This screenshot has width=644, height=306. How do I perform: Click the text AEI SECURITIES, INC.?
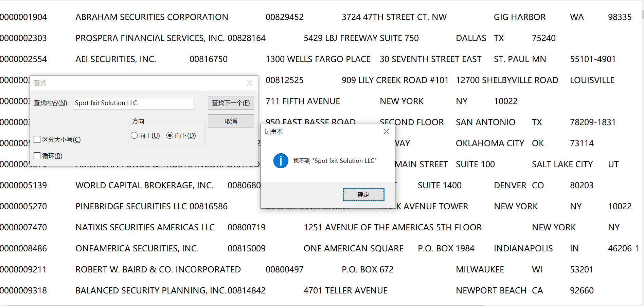[116, 59]
